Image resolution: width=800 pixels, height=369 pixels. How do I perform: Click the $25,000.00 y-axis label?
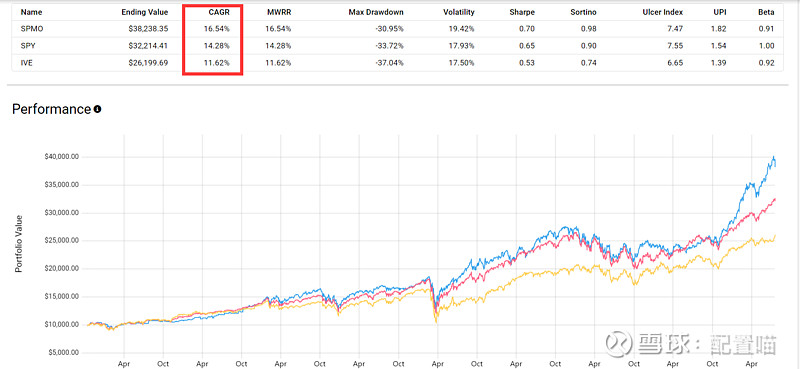click(x=61, y=241)
